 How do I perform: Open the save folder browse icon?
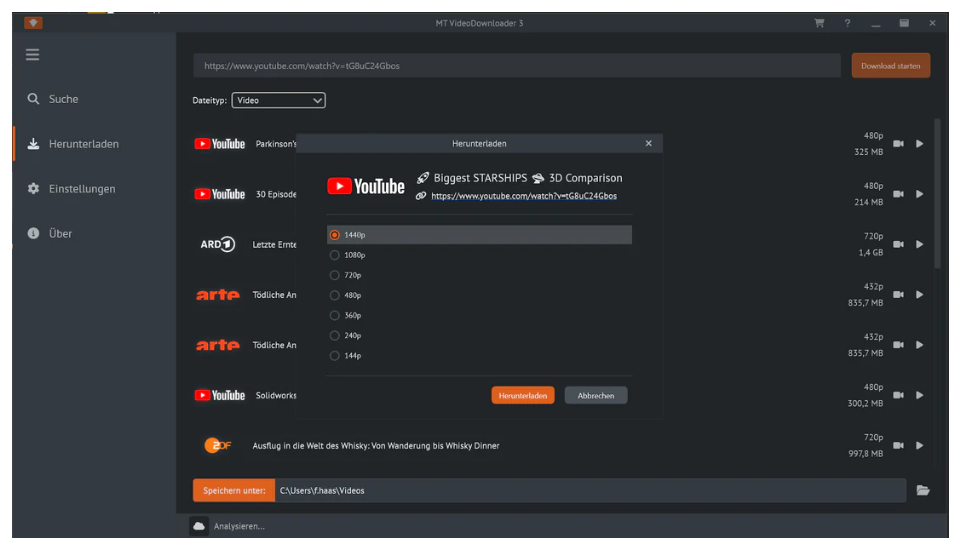click(x=923, y=490)
